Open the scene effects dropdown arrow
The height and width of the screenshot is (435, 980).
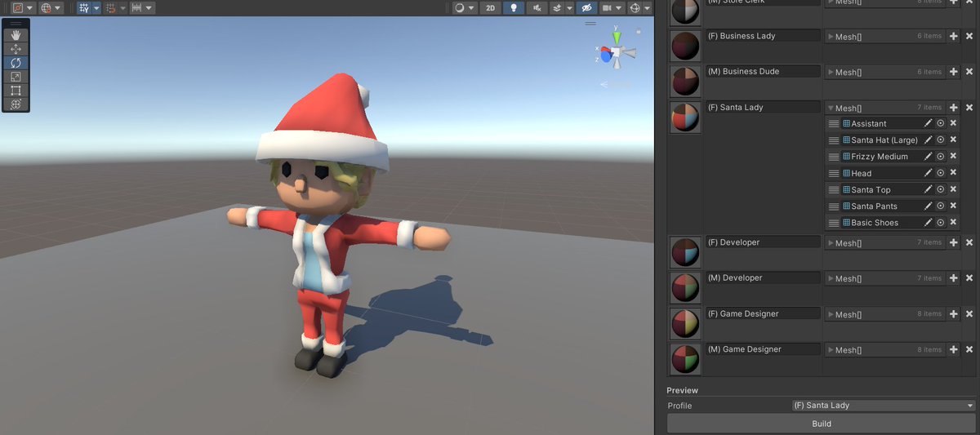tap(568, 8)
